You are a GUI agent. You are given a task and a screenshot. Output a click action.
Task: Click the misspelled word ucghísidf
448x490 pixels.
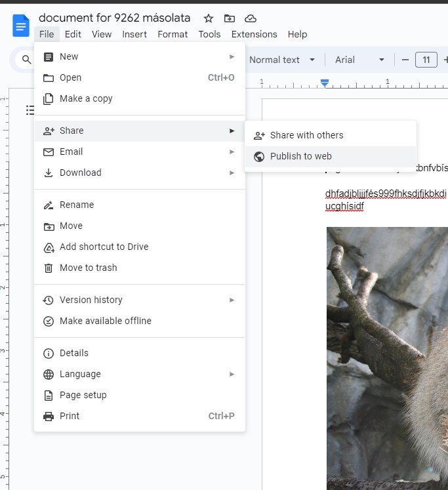pyautogui.click(x=344, y=207)
